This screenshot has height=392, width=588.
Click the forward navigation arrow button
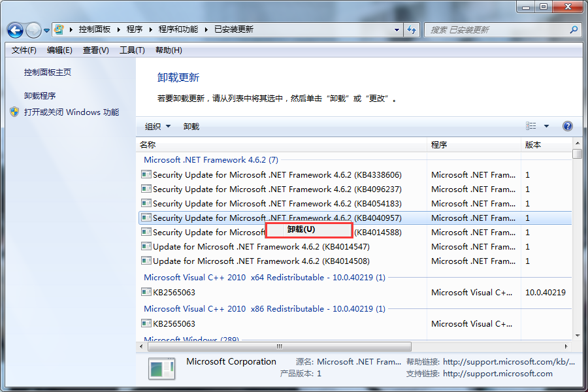click(33, 30)
